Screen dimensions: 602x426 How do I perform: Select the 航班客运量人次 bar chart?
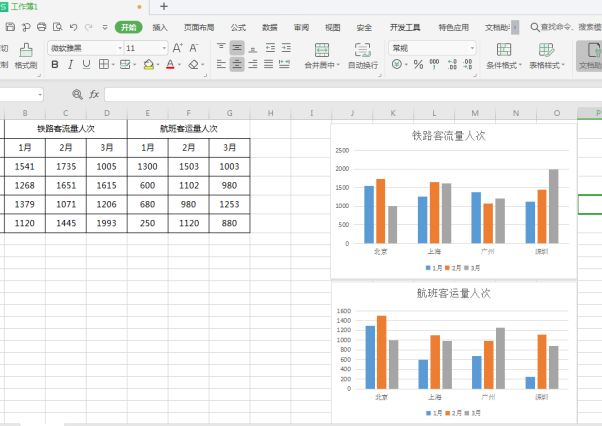click(454, 353)
